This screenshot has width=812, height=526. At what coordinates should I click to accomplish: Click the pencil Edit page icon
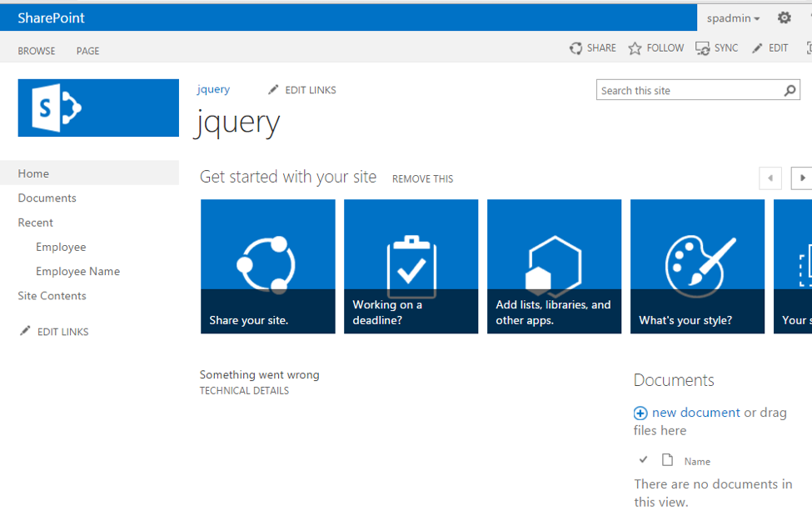(x=757, y=48)
